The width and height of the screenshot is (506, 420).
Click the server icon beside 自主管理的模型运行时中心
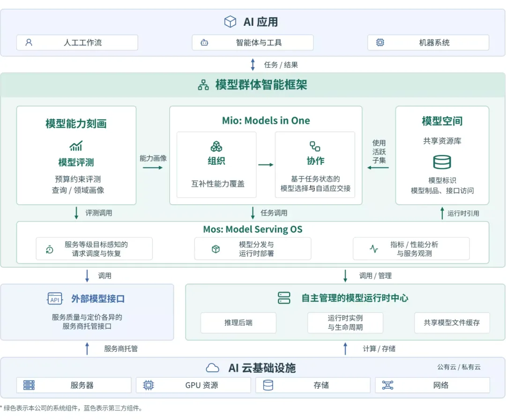click(x=284, y=298)
